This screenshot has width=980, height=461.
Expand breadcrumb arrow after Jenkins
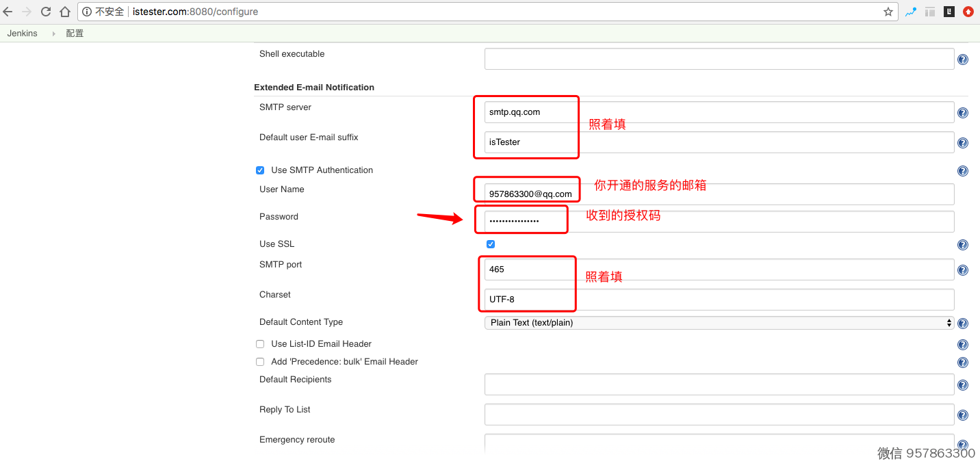click(53, 34)
